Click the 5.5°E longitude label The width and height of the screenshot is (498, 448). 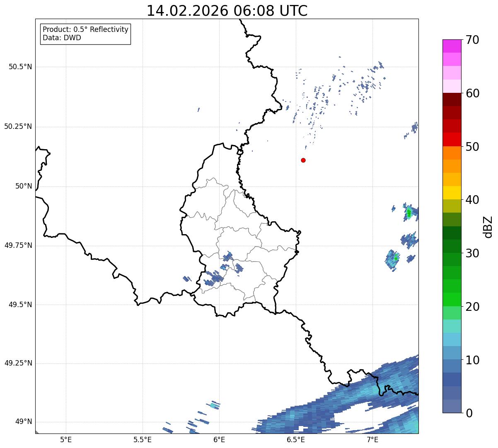pos(143,439)
